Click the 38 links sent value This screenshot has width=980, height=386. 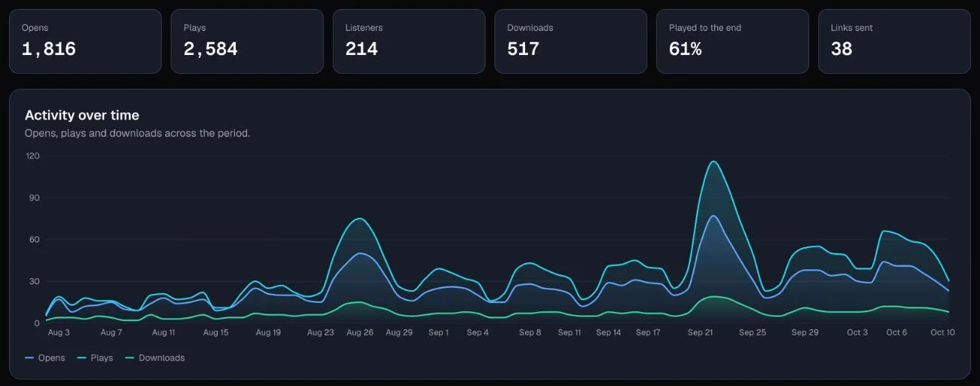(841, 49)
